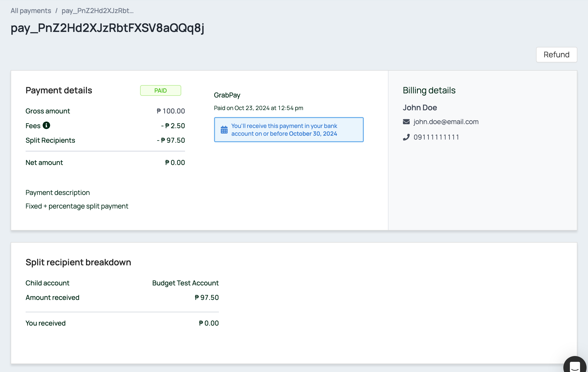The width and height of the screenshot is (588, 372).
Task: Click the Fees info icon
Action: click(x=46, y=125)
